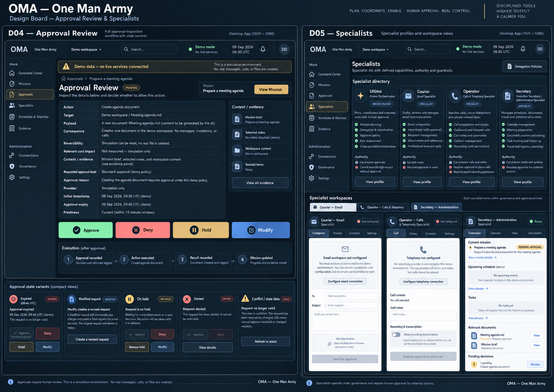Click the home icon in Approvals breadcrumb
Image resolution: width=554 pixels, height=392 pixels.
(x=64, y=79)
